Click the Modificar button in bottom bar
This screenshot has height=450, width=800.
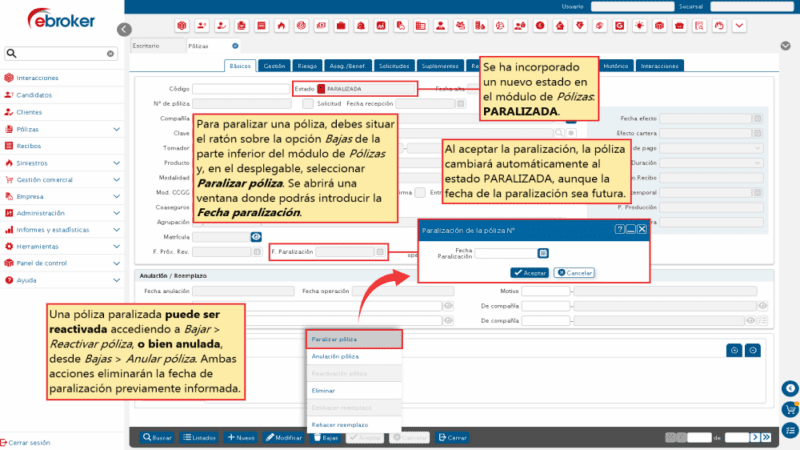click(x=284, y=437)
